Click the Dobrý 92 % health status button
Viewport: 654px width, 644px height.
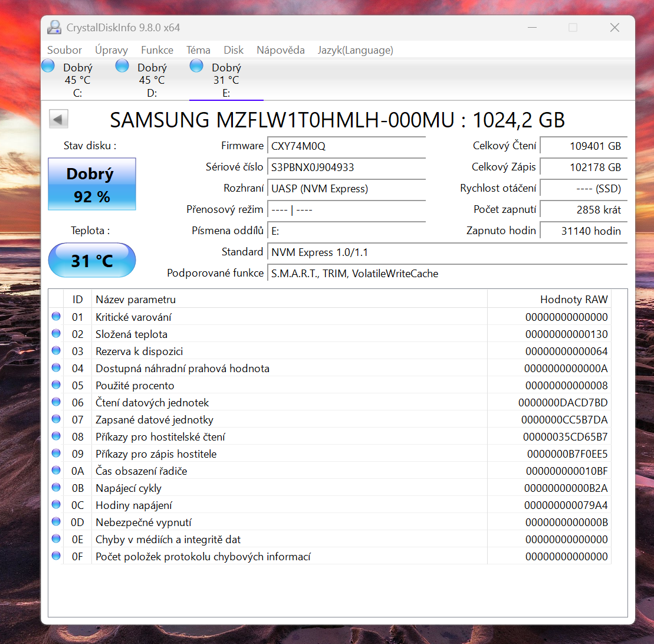coord(92,184)
